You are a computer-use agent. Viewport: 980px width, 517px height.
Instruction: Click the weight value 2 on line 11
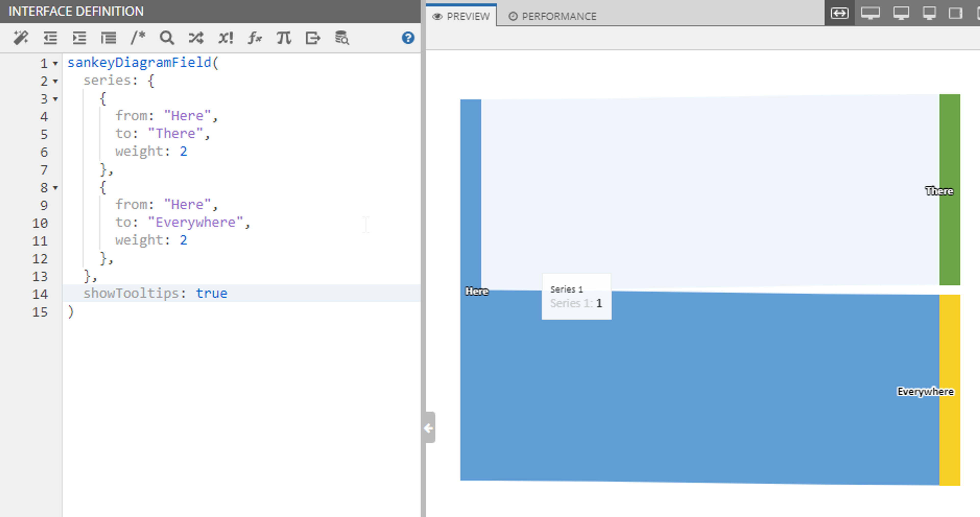pyautogui.click(x=183, y=240)
